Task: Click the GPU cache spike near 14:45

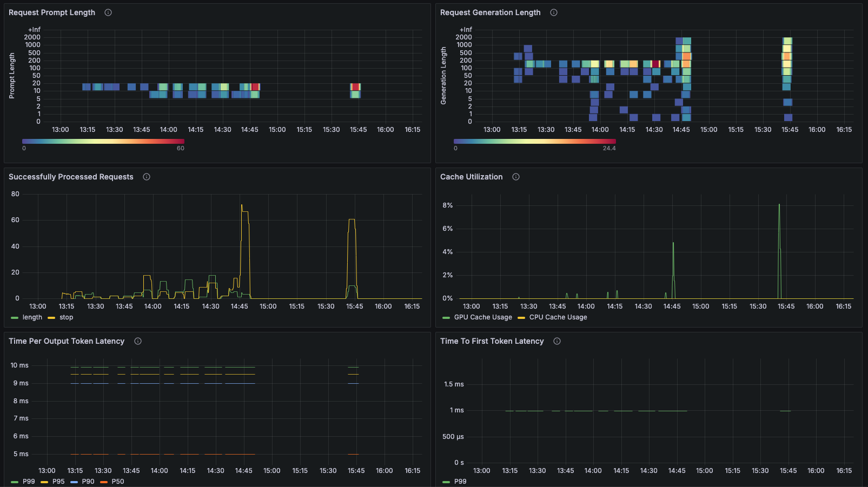Action: [x=673, y=243]
